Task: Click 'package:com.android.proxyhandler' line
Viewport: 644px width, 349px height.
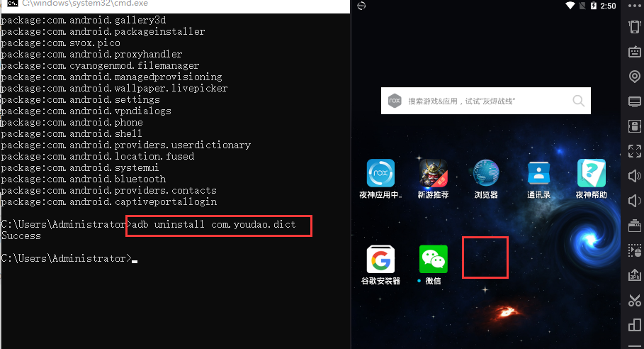Action: pos(91,54)
